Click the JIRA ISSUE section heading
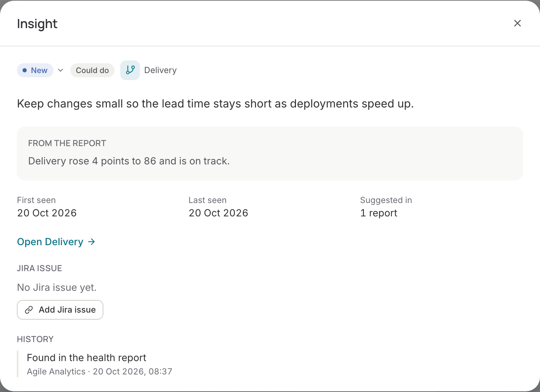The image size is (540, 392). coord(39,268)
